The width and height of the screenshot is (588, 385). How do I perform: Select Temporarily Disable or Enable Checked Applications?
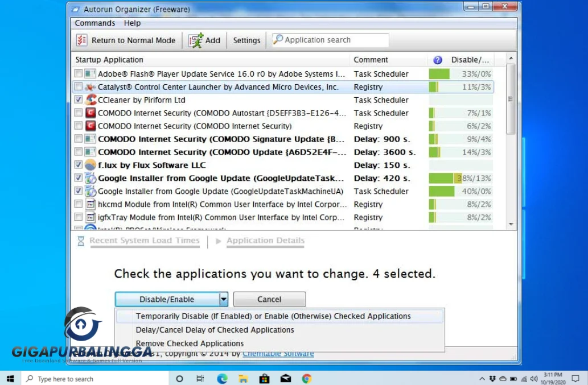pyautogui.click(x=279, y=316)
